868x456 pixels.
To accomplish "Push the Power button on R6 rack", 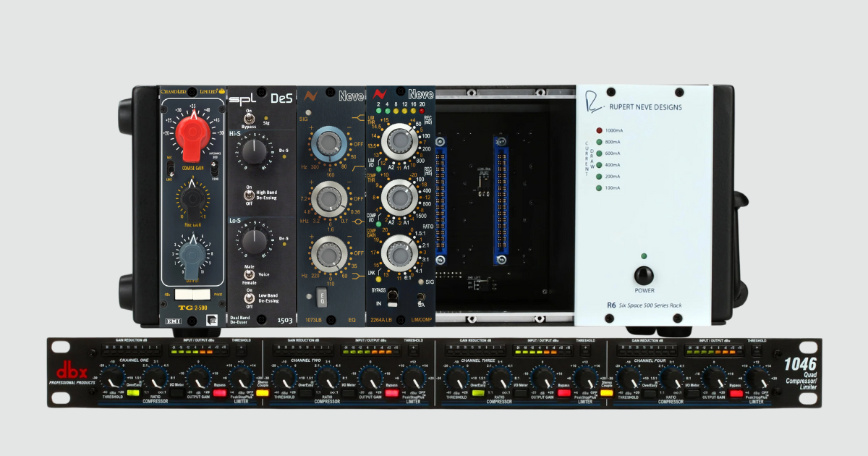I will (x=644, y=275).
